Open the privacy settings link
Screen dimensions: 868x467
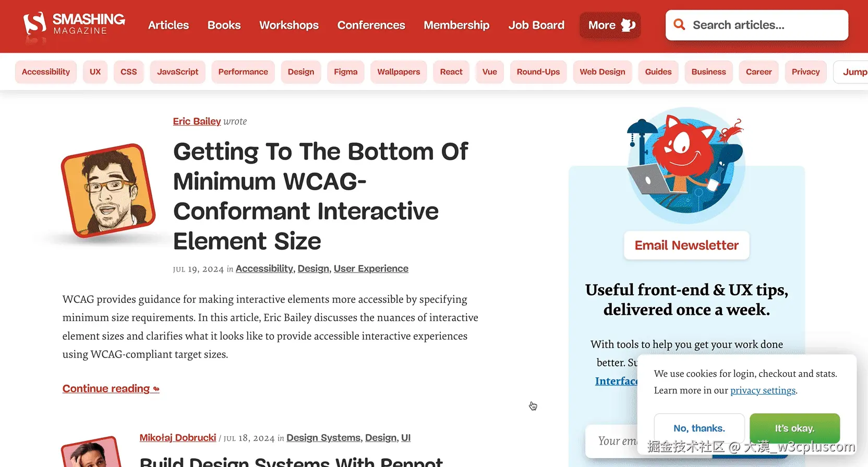click(x=763, y=390)
